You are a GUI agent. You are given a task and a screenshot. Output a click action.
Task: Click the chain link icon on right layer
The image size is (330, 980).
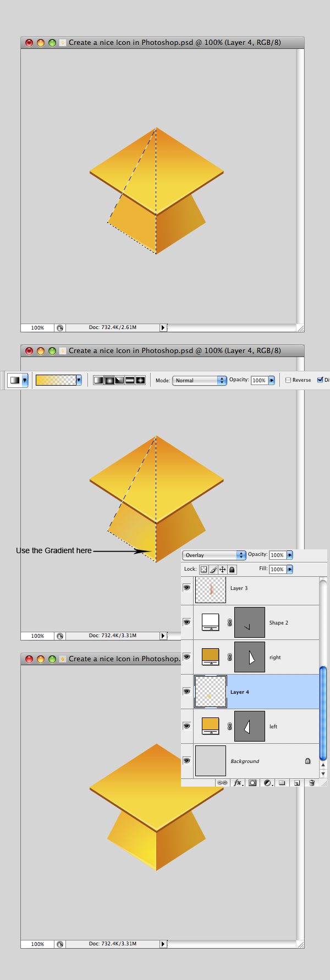(230, 657)
